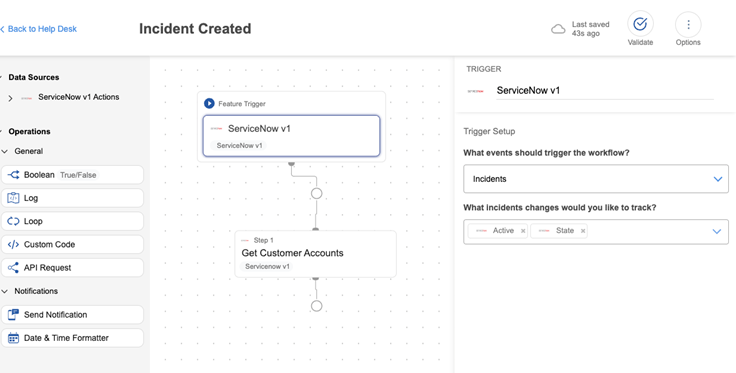Click the Log clipboard icon

[x=13, y=198]
